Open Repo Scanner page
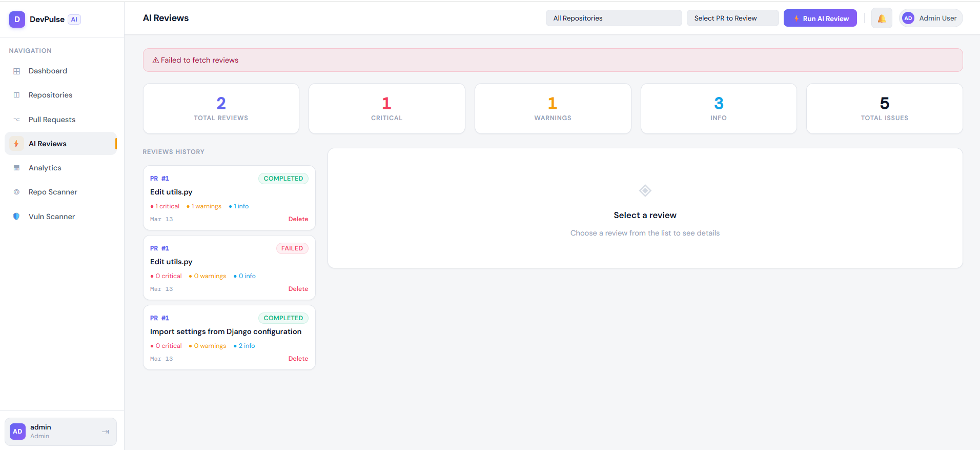Image resolution: width=980 pixels, height=450 pixels. pos(60,192)
